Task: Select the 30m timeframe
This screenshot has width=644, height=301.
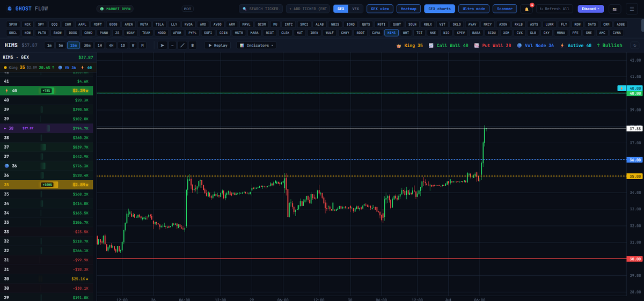Action: click(87, 46)
